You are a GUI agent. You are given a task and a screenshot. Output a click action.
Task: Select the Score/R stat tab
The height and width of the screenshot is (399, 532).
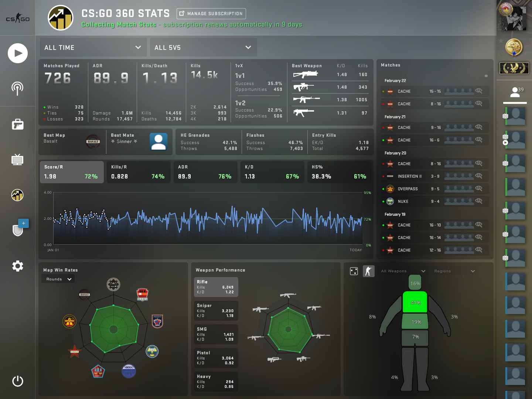[72, 172]
